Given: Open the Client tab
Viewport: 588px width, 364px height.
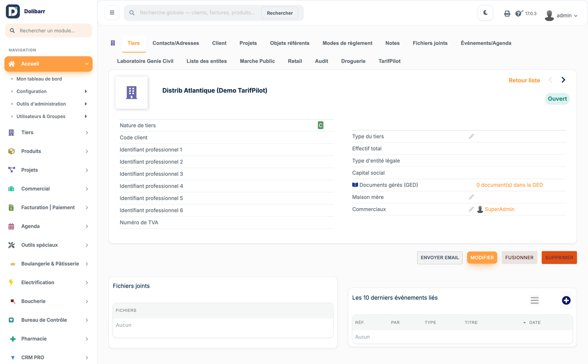Looking at the screenshot, I should click(x=219, y=43).
